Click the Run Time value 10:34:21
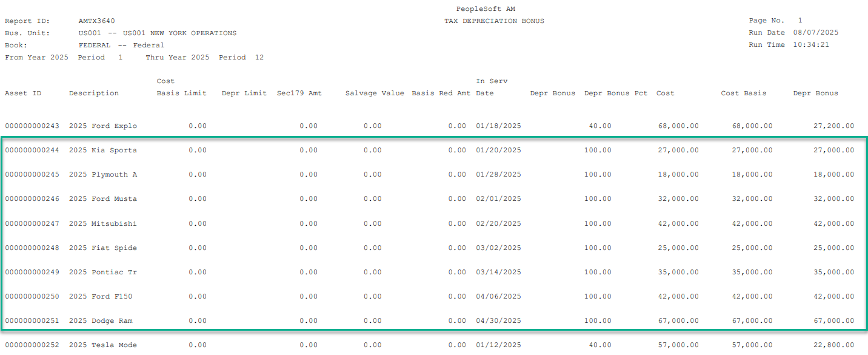 click(812, 45)
